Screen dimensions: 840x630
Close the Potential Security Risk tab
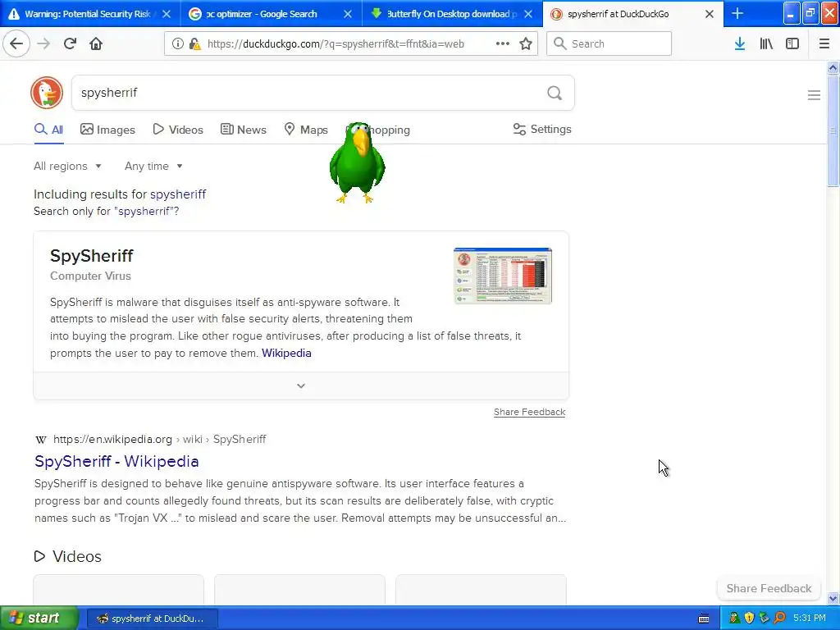click(167, 14)
